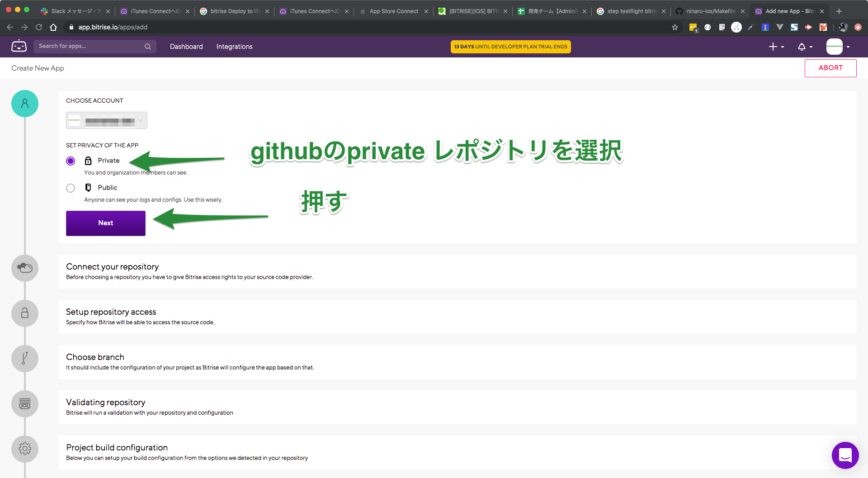Go forward in browser history
The width and height of the screenshot is (868, 478).
coord(24,27)
